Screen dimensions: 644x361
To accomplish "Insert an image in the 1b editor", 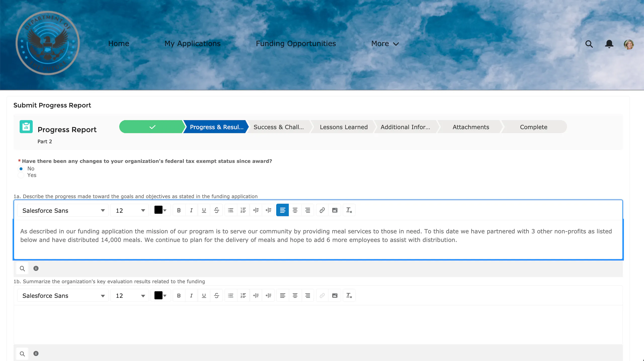I will [335, 295].
